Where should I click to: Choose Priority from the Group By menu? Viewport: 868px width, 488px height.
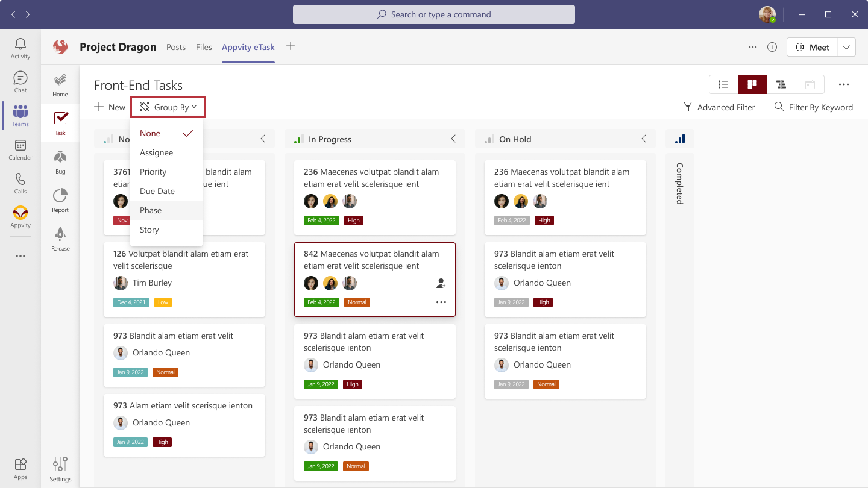click(153, 172)
